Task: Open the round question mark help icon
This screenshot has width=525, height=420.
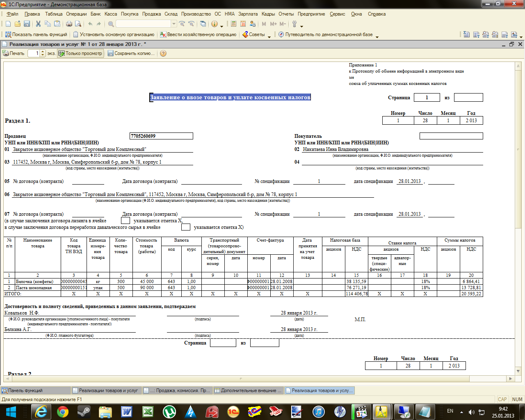Action: pos(163,53)
